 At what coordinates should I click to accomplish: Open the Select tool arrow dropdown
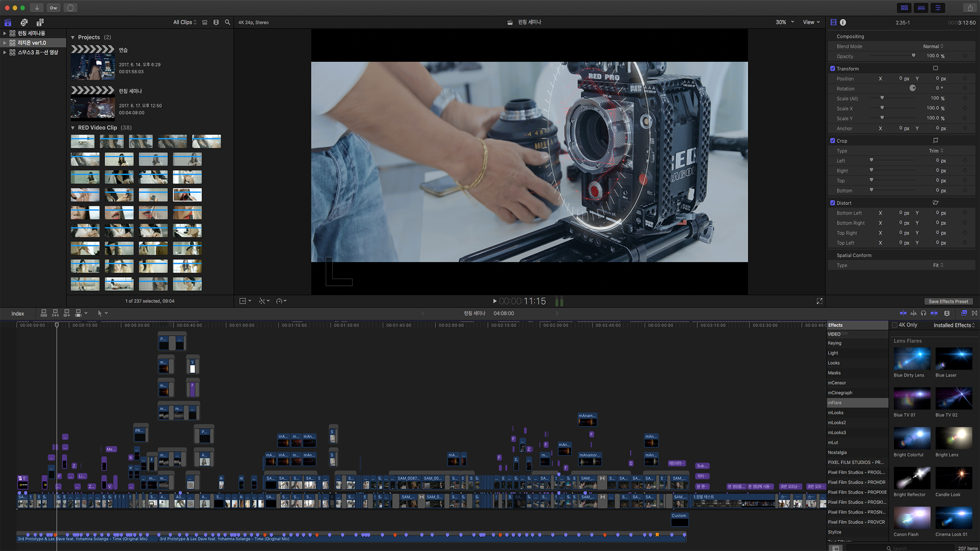(x=102, y=313)
